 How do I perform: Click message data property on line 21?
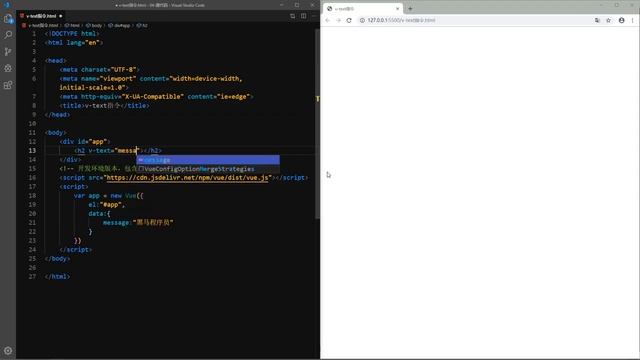coord(116,222)
